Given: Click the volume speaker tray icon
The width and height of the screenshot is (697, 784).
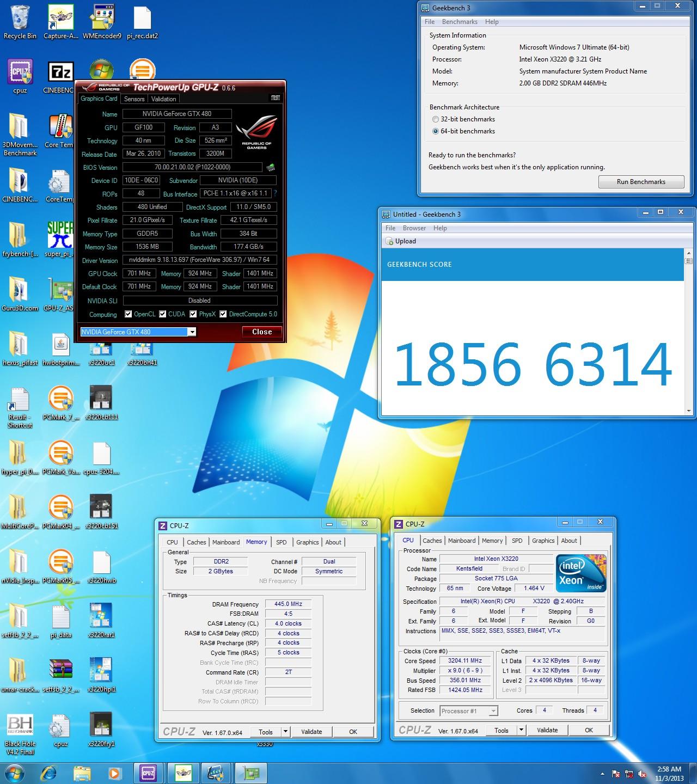Looking at the screenshot, I should [643, 773].
